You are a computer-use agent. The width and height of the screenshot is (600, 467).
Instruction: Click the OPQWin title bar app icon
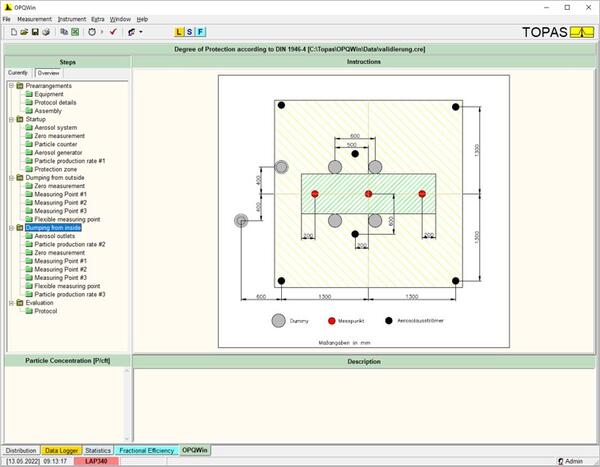[x=8, y=7]
